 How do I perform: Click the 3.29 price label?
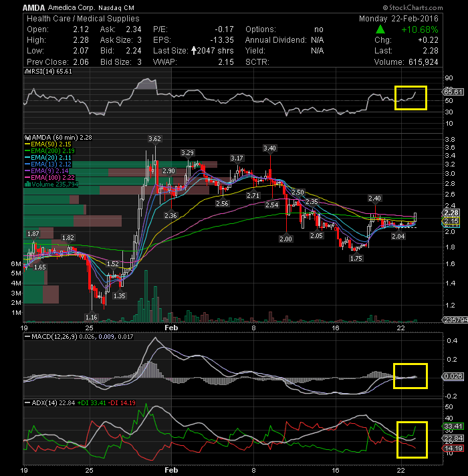tap(187, 152)
